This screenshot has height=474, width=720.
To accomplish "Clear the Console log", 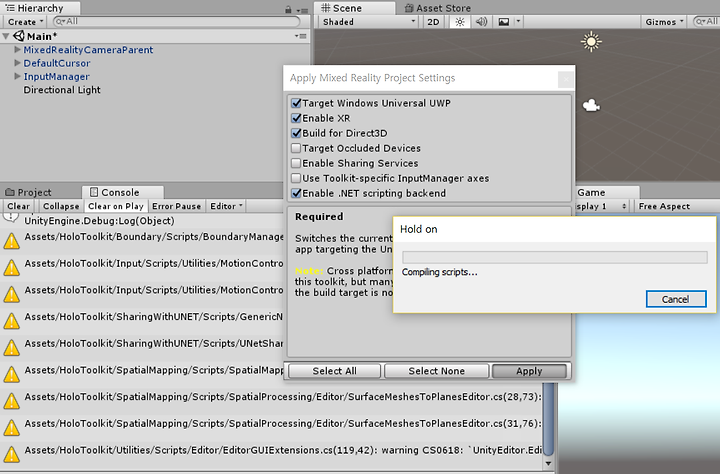I will pyautogui.click(x=18, y=206).
